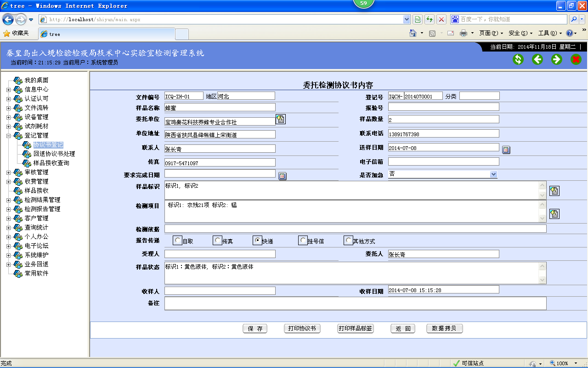Click selector icon next to 检测项目 box
The image size is (588, 368).
[554, 214]
